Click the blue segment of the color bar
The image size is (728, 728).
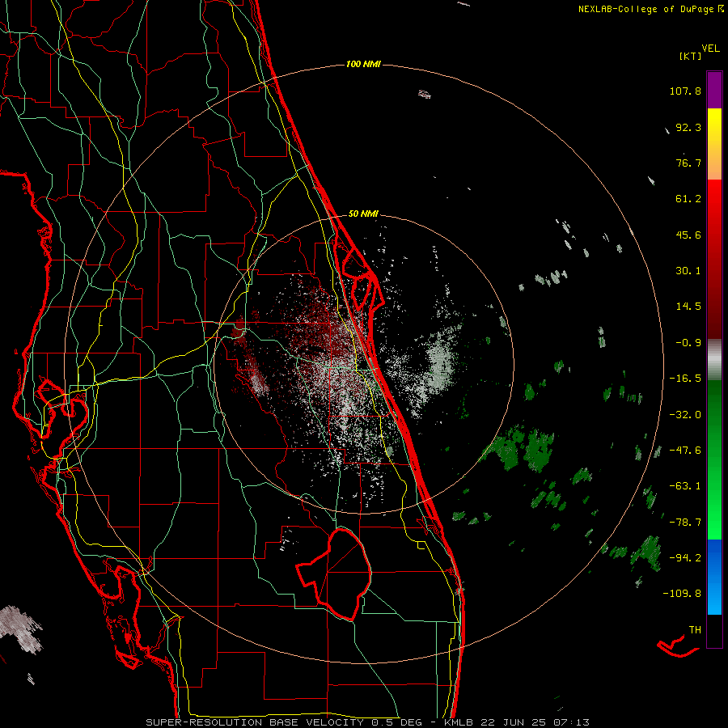coord(714,577)
